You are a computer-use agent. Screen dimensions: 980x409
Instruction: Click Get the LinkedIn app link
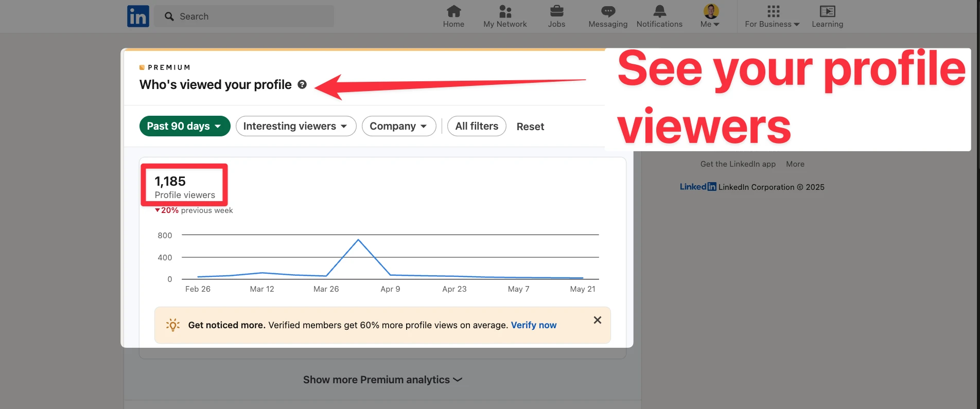point(738,164)
